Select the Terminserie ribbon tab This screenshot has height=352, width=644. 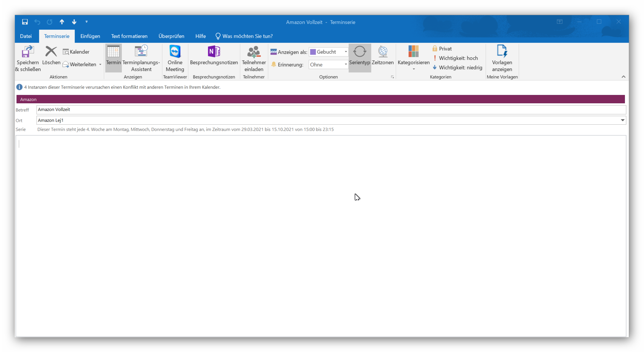[57, 36]
